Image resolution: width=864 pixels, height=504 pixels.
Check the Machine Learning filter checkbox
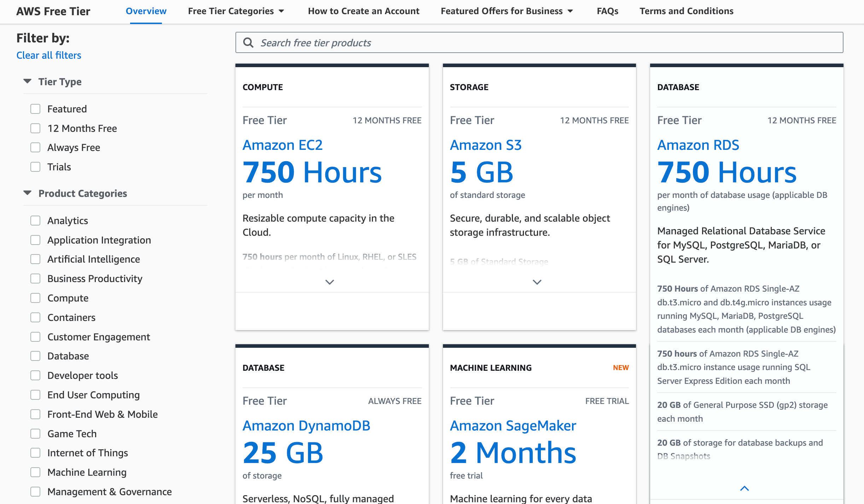pos(35,472)
